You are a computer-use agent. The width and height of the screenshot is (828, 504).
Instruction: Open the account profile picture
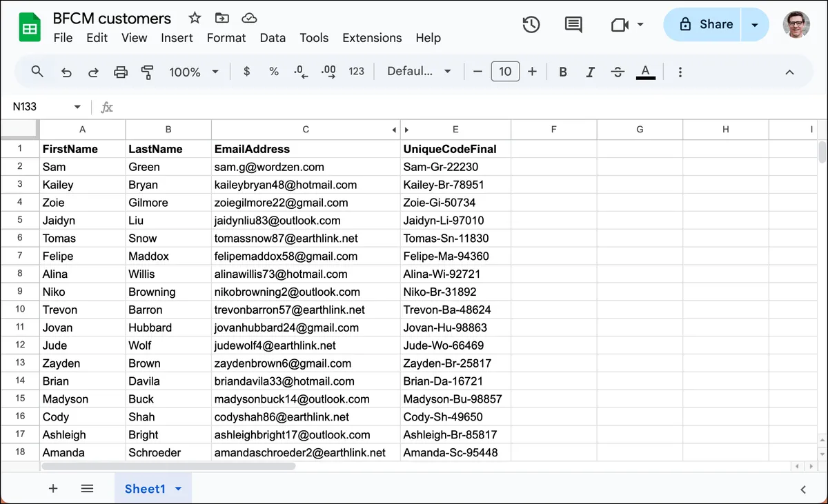pyautogui.click(x=796, y=25)
